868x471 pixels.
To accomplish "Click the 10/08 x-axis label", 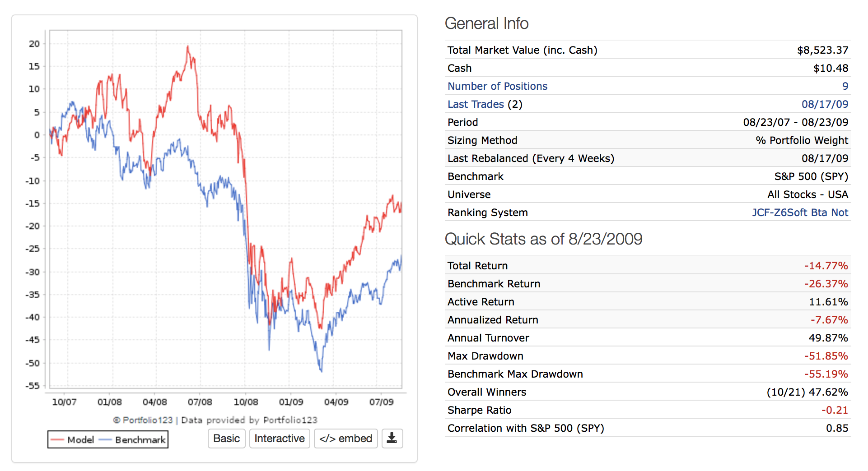I will [246, 402].
